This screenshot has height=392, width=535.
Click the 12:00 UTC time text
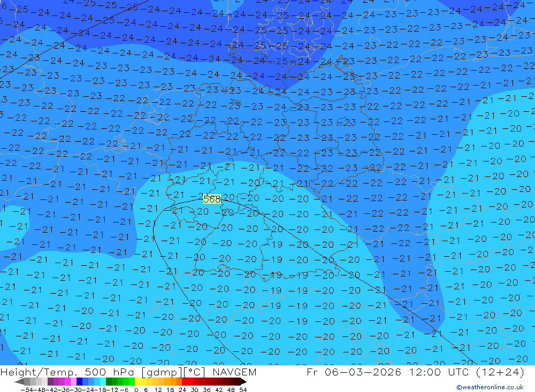coord(440,372)
